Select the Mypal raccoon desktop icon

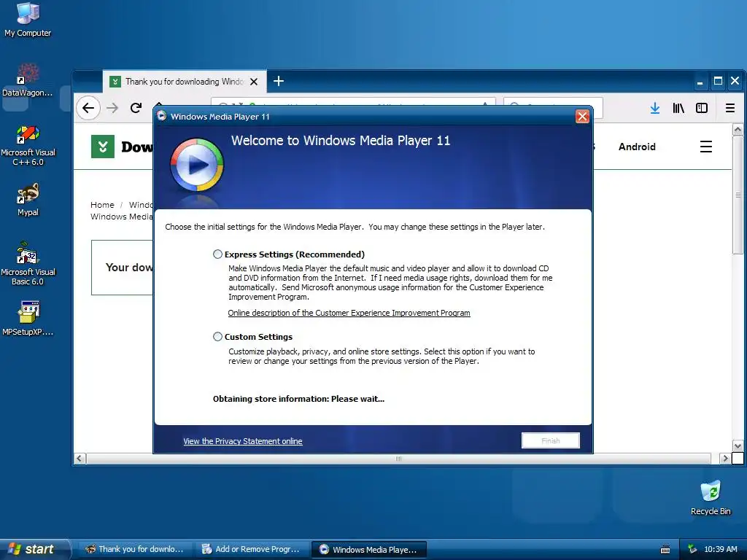coord(28,200)
